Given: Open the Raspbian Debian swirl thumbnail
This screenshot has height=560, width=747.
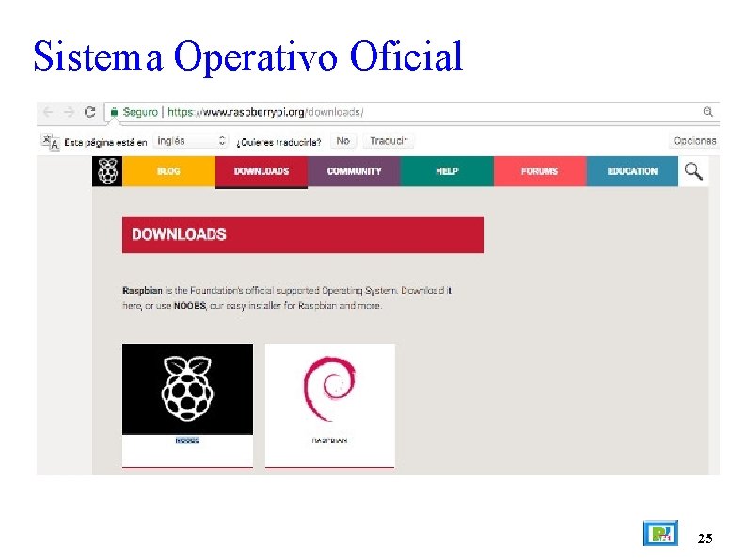Looking at the screenshot, I should (329, 389).
